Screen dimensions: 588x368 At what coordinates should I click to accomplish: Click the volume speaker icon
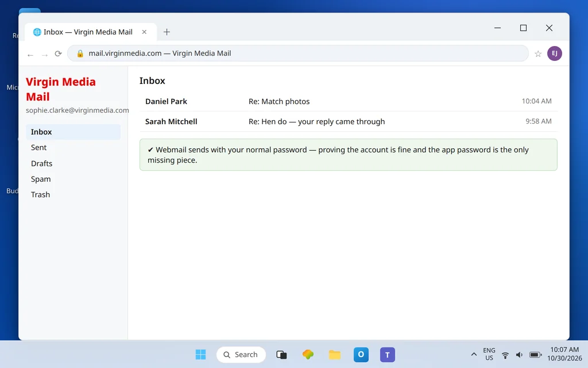click(519, 355)
